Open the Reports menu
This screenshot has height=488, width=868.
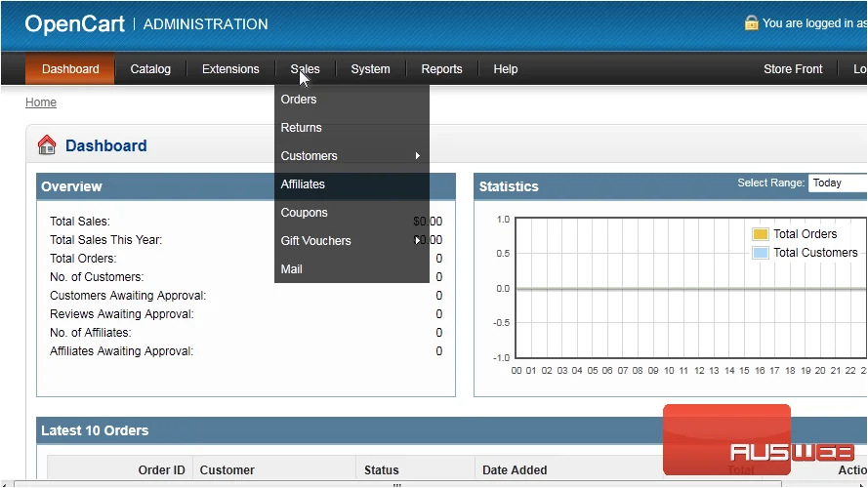click(441, 69)
